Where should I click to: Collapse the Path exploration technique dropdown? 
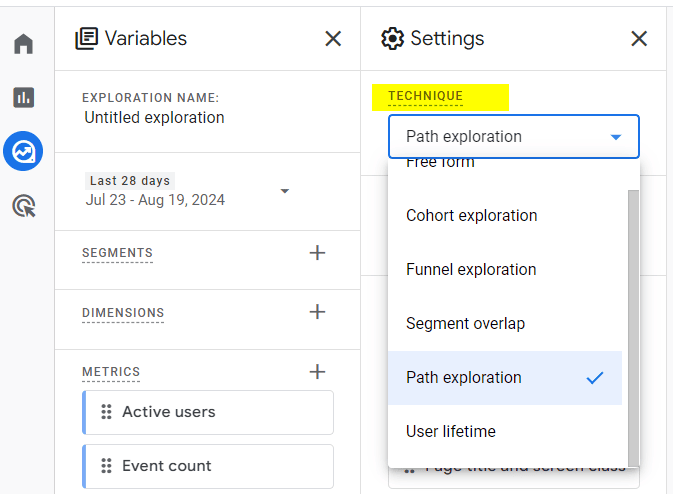[x=615, y=137]
